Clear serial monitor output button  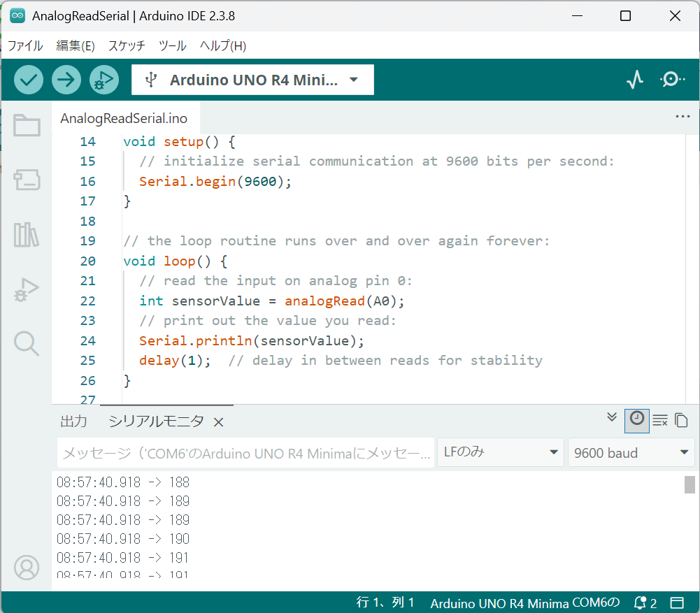(x=659, y=421)
